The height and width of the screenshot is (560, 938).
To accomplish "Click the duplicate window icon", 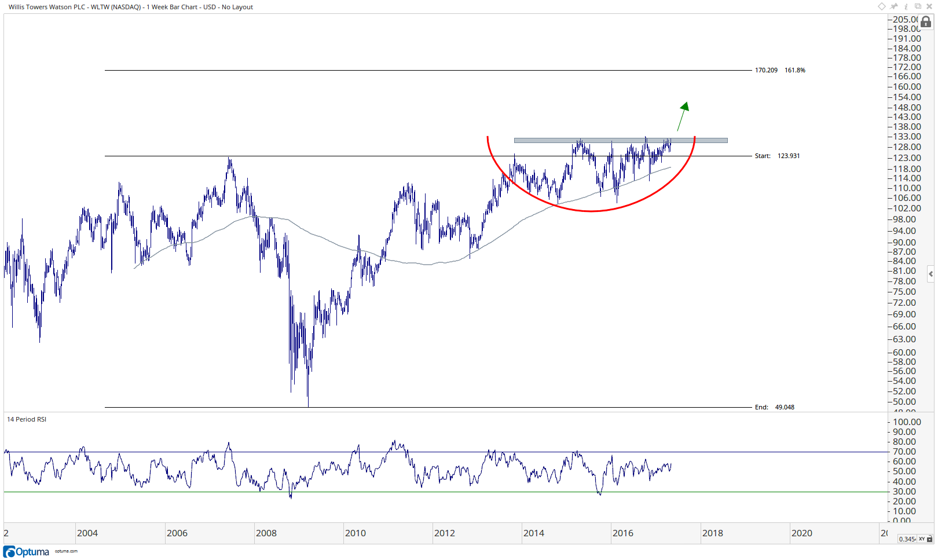I will [918, 6].
